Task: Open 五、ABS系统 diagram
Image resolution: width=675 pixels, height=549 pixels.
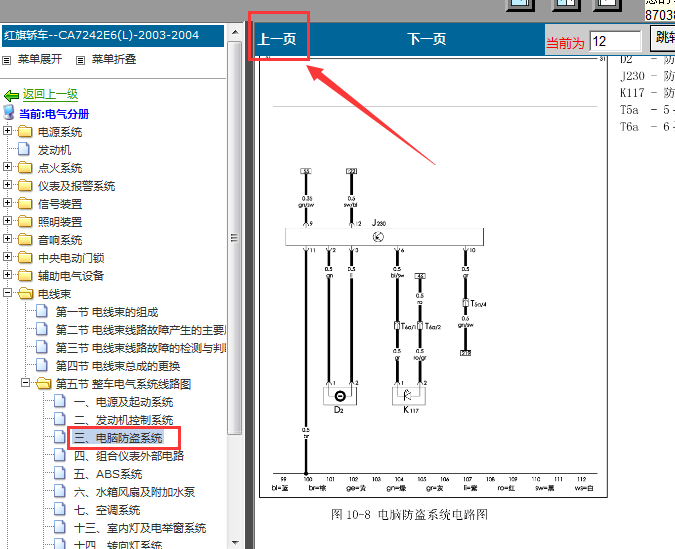Action: click(x=108, y=475)
